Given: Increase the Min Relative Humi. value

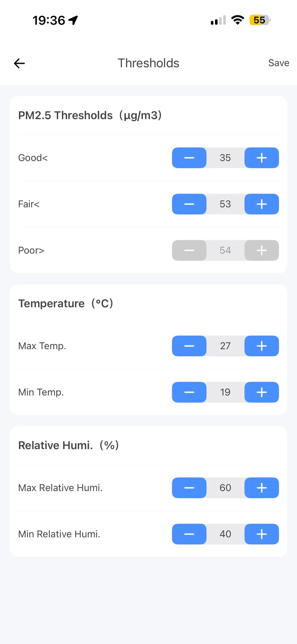Looking at the screenshot, I should (x=261, y=534).
